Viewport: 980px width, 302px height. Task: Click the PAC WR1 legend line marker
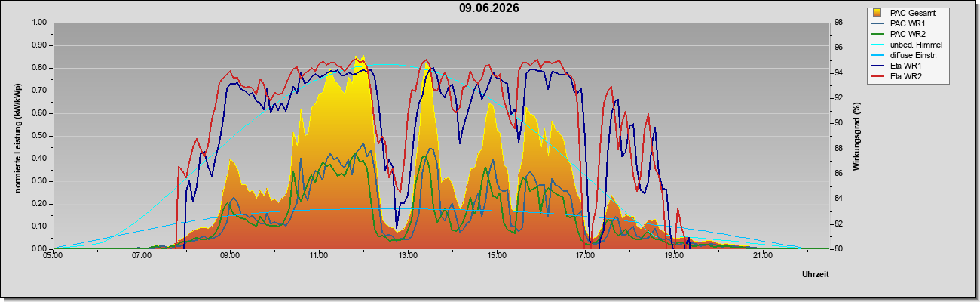coord(877,23)
